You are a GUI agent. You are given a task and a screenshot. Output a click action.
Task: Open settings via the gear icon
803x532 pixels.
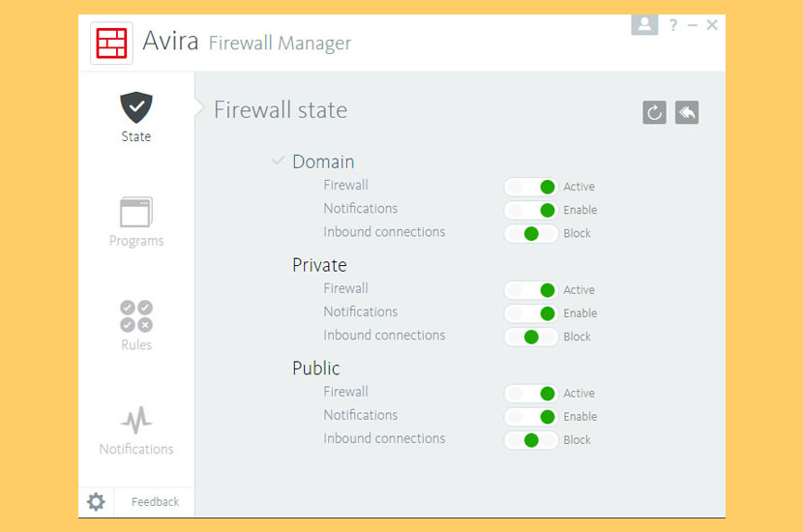point(96,502)
